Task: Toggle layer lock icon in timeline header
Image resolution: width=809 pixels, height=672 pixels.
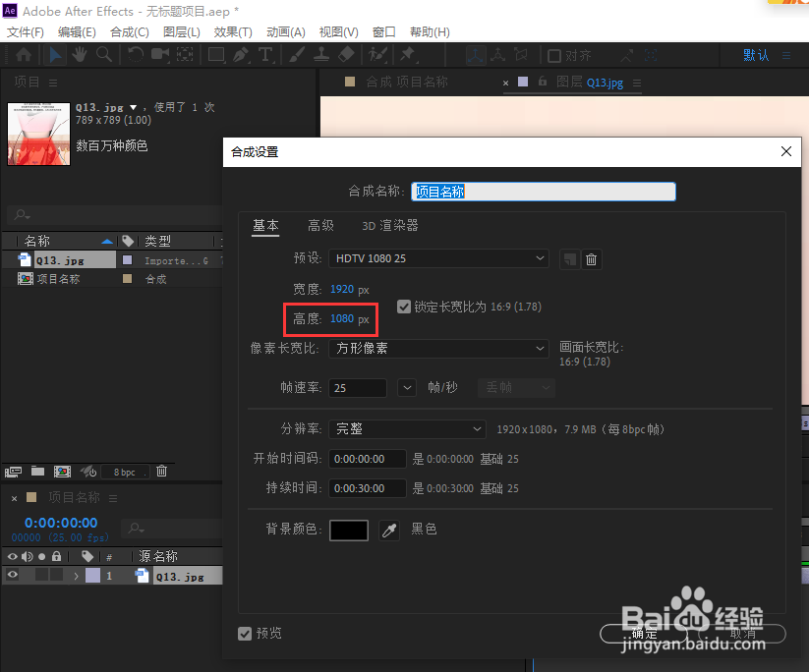Action: pyautogui.click(x=56, y=556)
